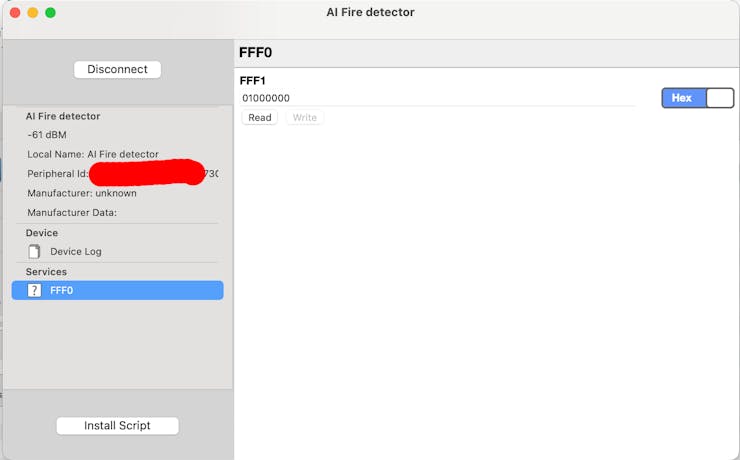Screen dimensions: 740x460
Task: Close the AI Fire detector window
Action: [x=14, y=13]
